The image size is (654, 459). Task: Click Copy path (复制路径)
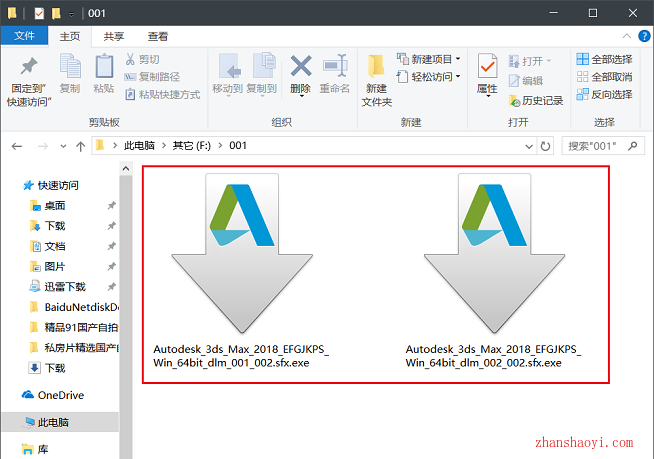(152, 77)
